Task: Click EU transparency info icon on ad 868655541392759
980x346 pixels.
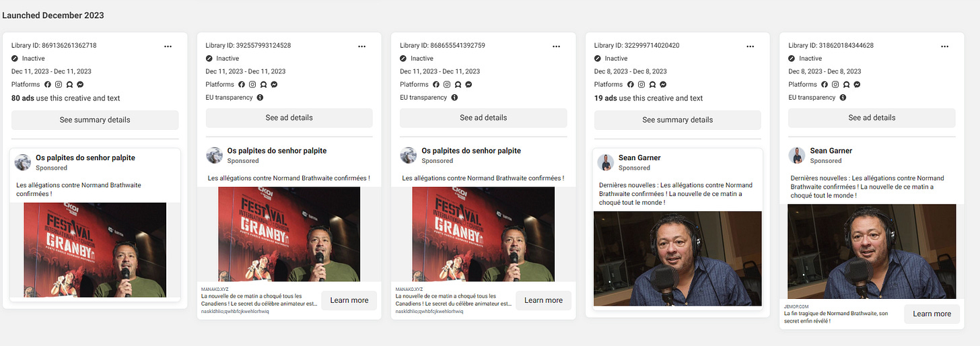Action: [x=454, y=98]
